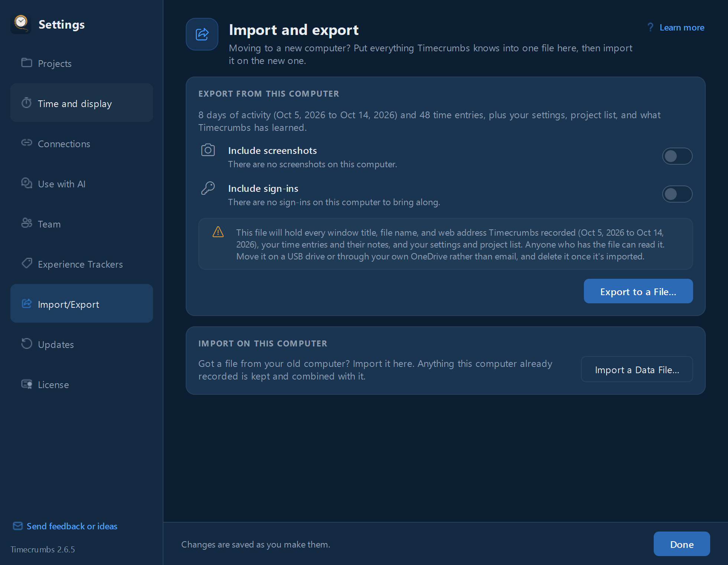Click 'There are no screenshots on this computer' text
Image resolution: width=728 pixels, height=565 pixels.
coord(312,164)
